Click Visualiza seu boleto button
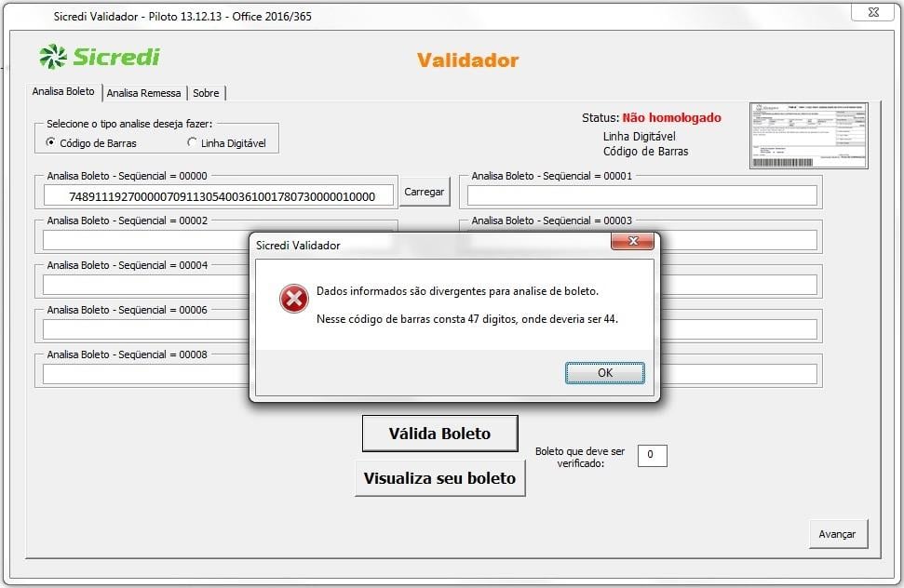 point(439,478)
